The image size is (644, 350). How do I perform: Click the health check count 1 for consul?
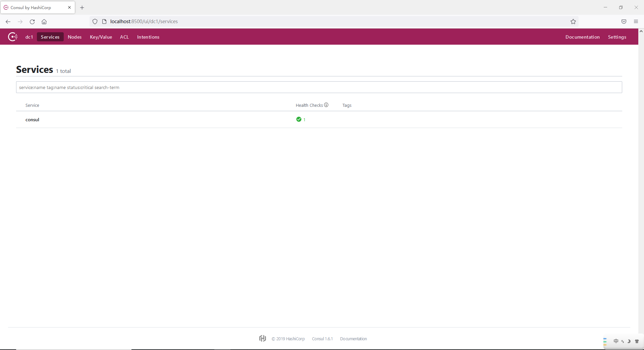tap(304, 120)
